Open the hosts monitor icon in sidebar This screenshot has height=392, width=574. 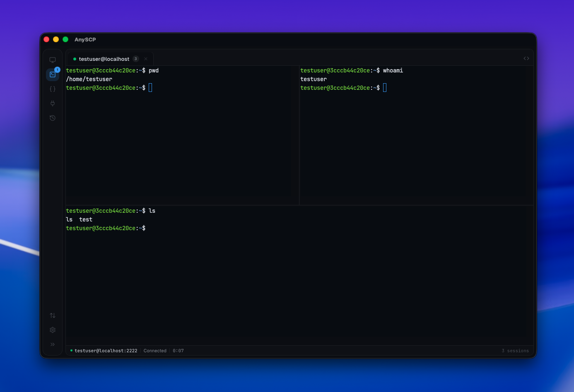pyautogui.click(x=53, y=60)
